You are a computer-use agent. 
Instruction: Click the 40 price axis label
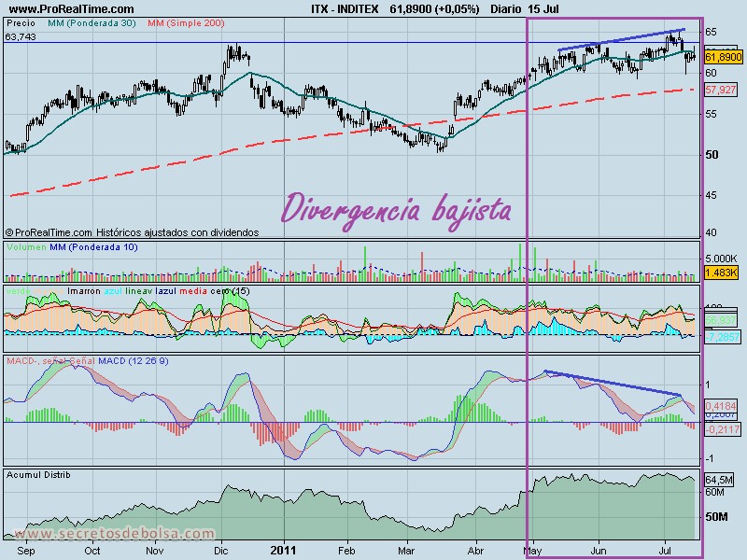pyautogui.click(x=711, y=232)
